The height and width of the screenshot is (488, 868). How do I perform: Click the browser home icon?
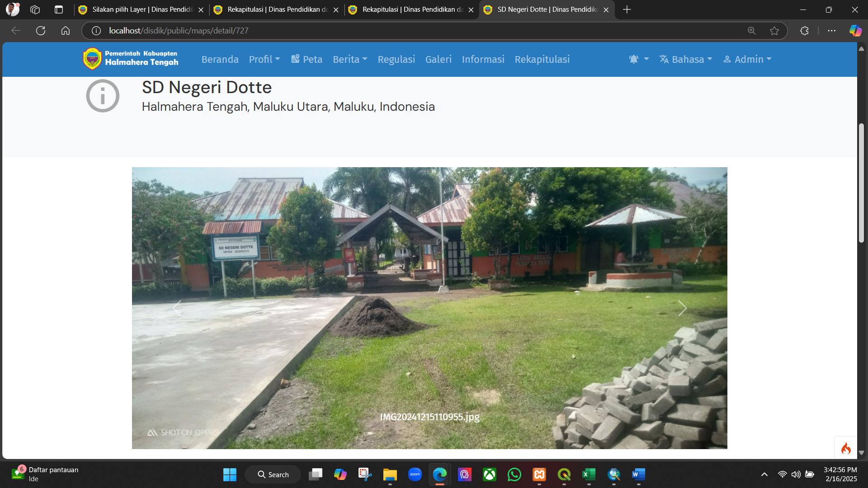[x=66, y=31]
